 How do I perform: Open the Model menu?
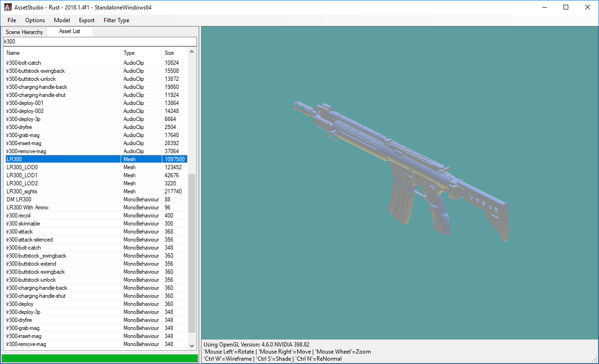[62, 20]
